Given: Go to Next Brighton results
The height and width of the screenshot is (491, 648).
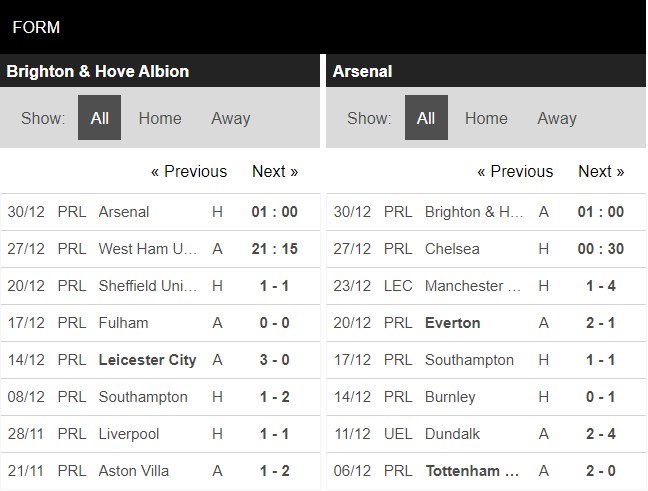Looking at the screenshot, I should pyautogui.click(x=275, y=171).
